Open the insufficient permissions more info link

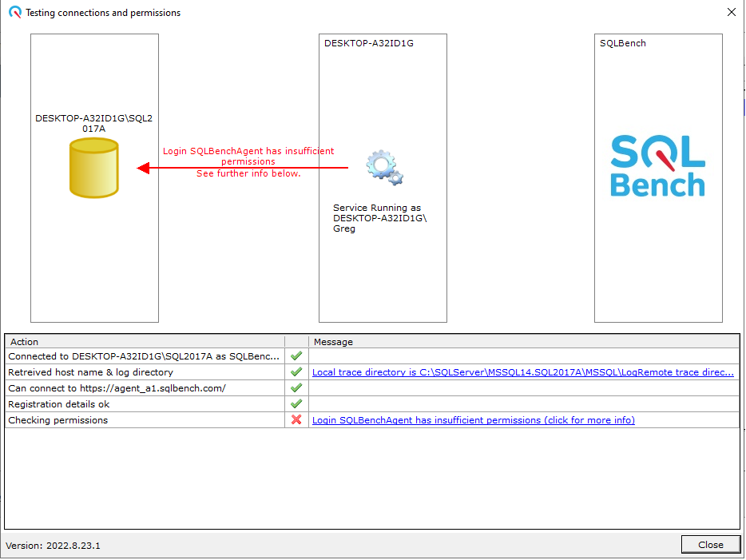click(473, 419)
